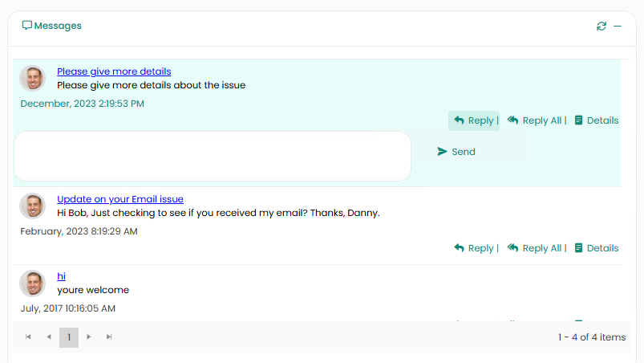Click the paper plane Send icon
Viewport: 644px width, 363px height.
(442, 152)
